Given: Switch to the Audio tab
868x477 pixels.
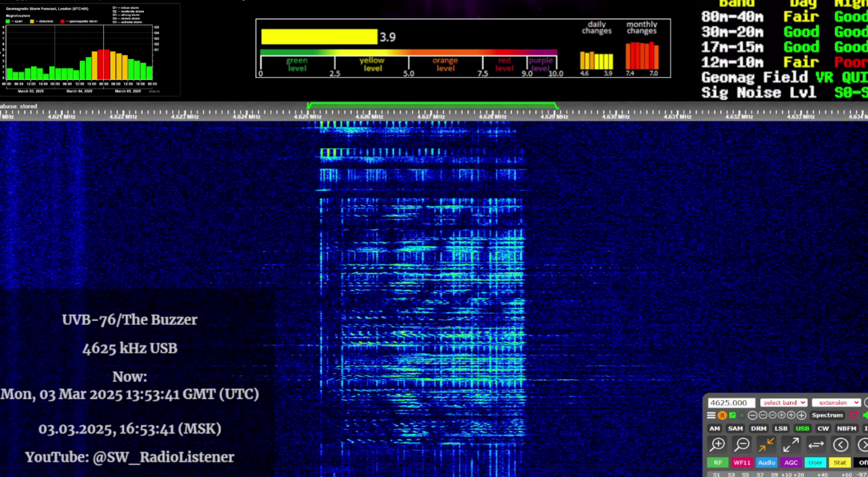Looking at the screenshot, I should click(x=766, y=463).
